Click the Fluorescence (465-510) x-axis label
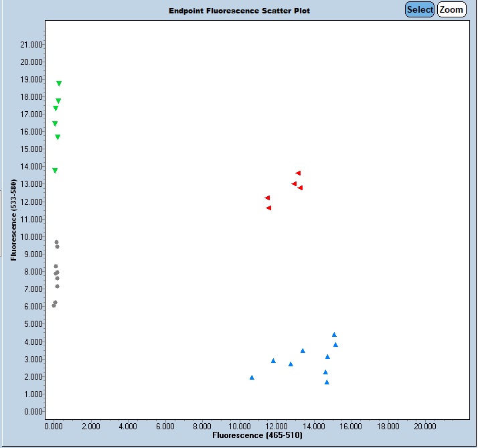This screenshot has width=478, height=448. (x=257, y=435)
